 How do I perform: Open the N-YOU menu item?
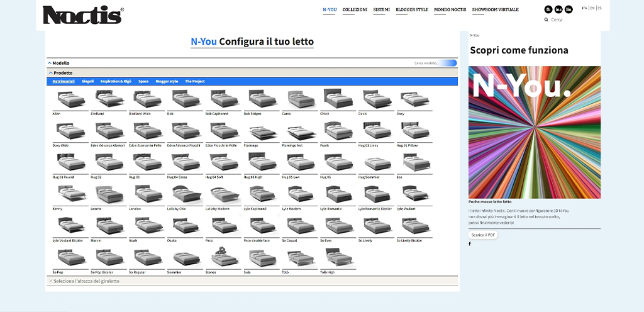pyautogui.click(x=330, y=9)
